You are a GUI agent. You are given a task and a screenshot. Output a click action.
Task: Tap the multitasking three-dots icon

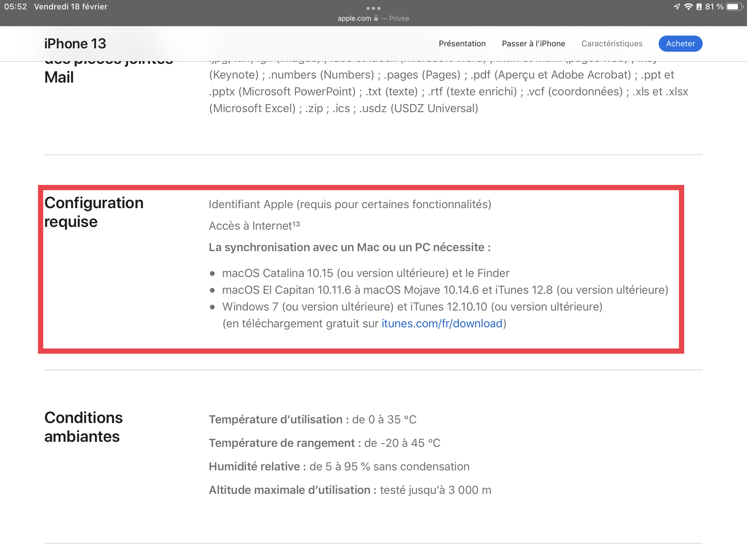(x=373, y=8)
